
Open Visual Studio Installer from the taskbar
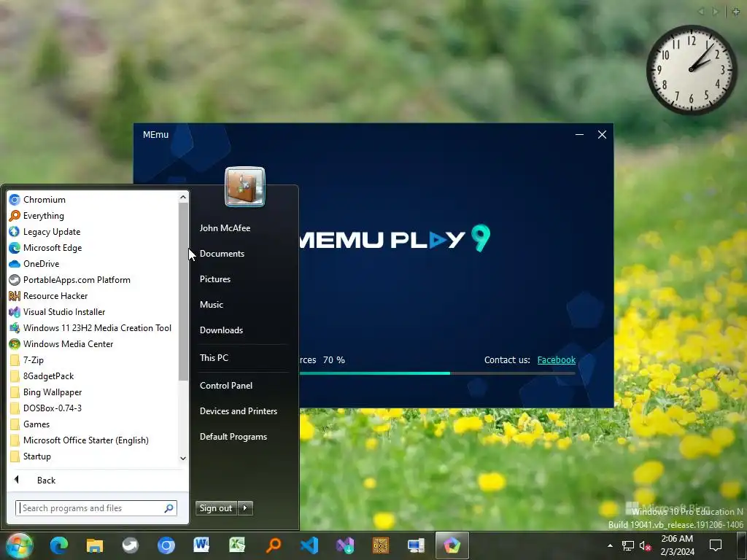[345, 545]
